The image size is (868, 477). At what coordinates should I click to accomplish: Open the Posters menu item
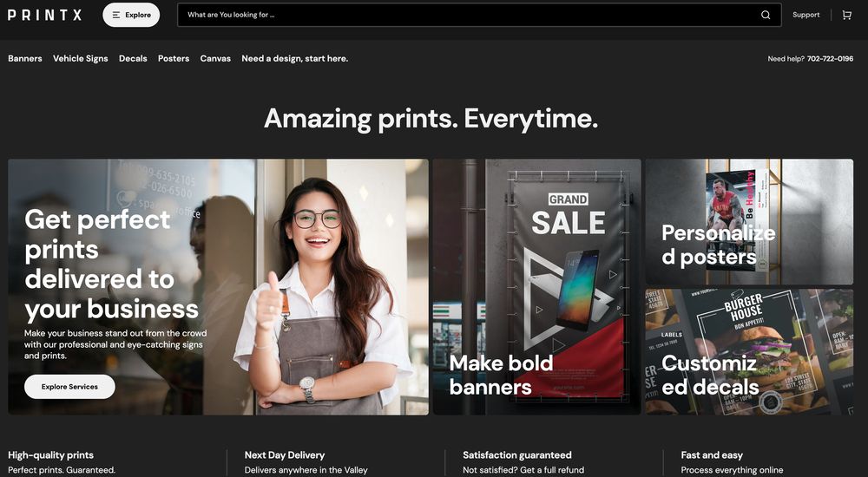174,59
